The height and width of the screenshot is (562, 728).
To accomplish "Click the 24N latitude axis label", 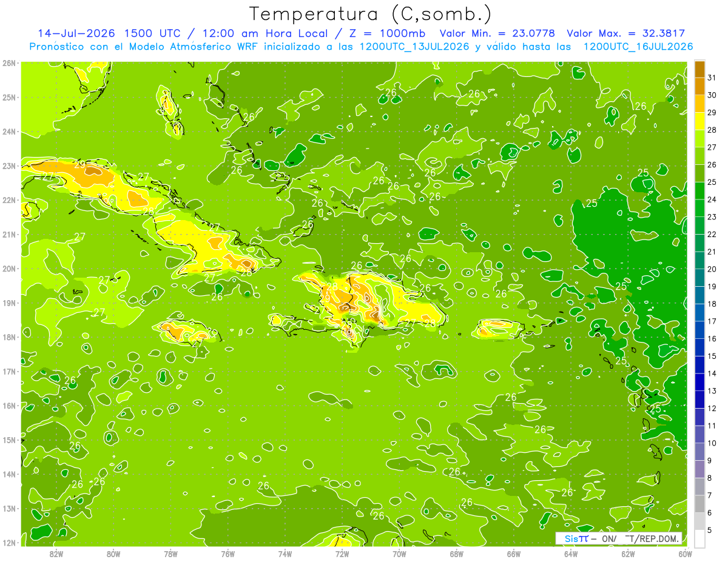I will 9,132.
